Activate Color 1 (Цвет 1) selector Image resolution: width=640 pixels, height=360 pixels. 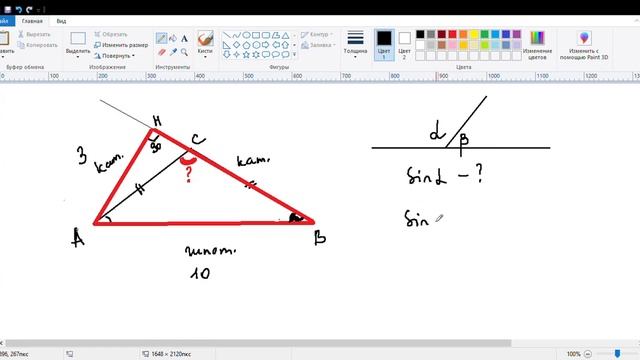[384, 45]
